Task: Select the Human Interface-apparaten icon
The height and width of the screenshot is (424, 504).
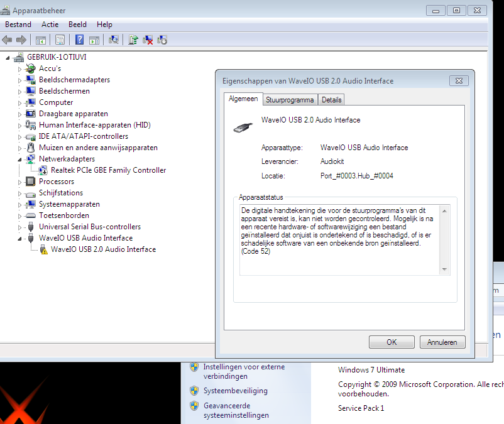Action: 31,125
